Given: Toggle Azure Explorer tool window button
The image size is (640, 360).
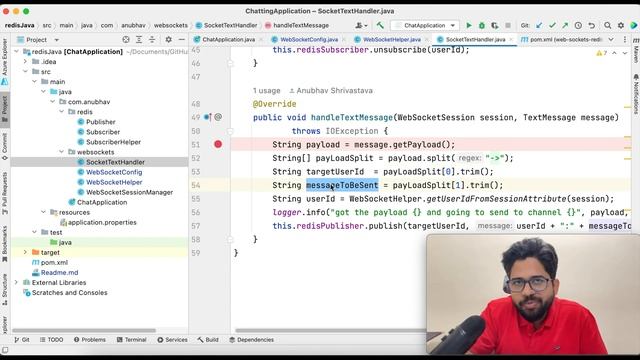Looking at the screenshot, I should 5,61.
